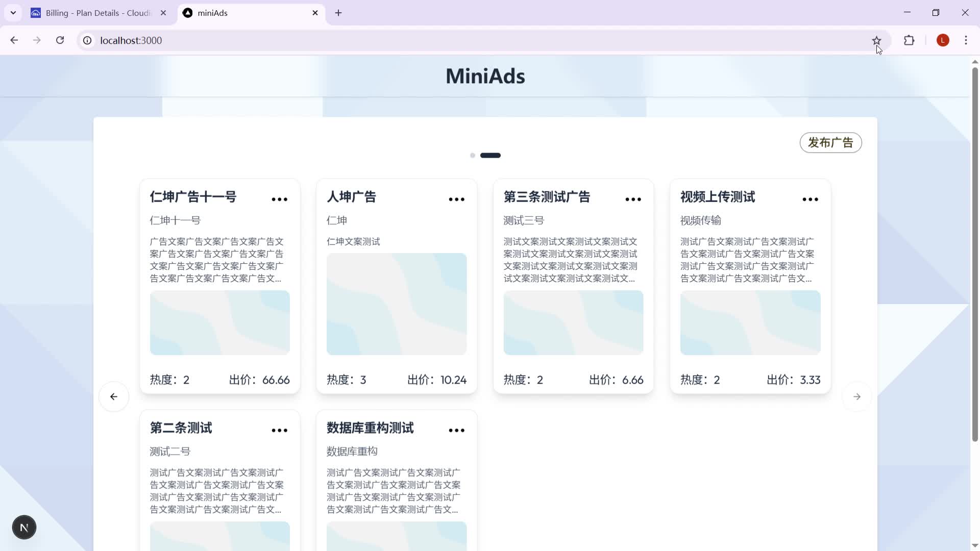Select the miniAds tab

(250, 13)
